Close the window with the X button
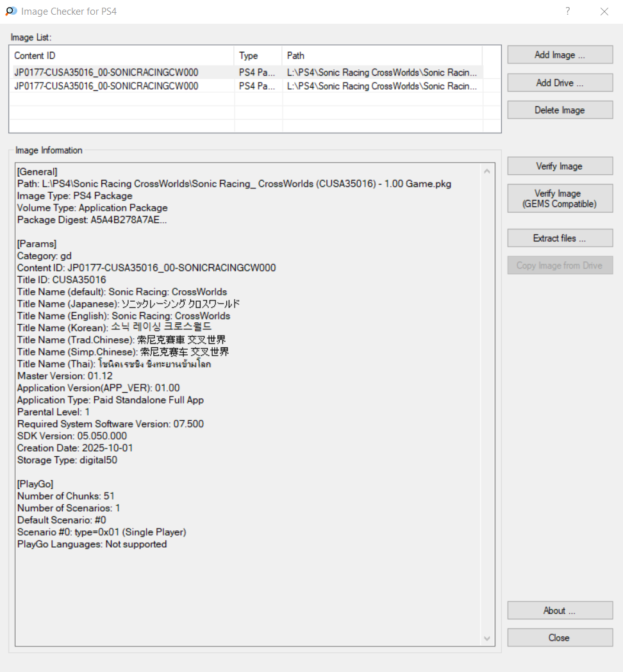Viewport: 623px width, 672px height. tap(604, 12)
